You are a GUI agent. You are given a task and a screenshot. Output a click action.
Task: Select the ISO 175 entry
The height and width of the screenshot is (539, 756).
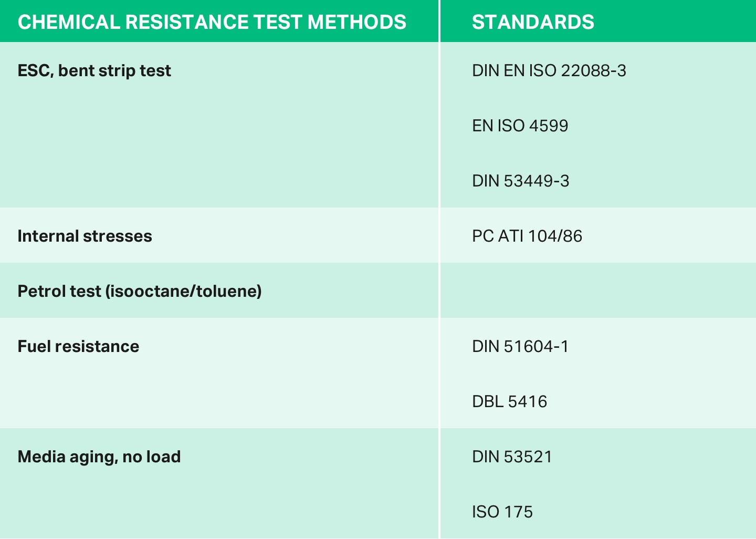(x=502, y=512)
